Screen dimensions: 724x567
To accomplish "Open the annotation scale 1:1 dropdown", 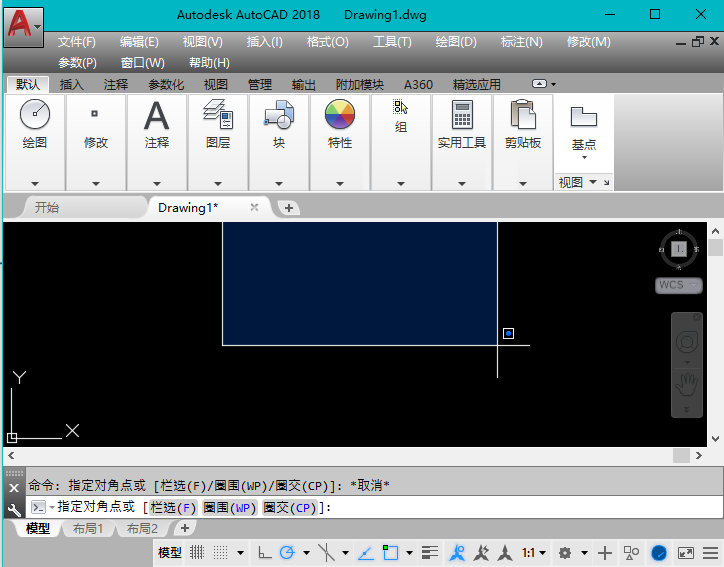I will click(534, 552).
